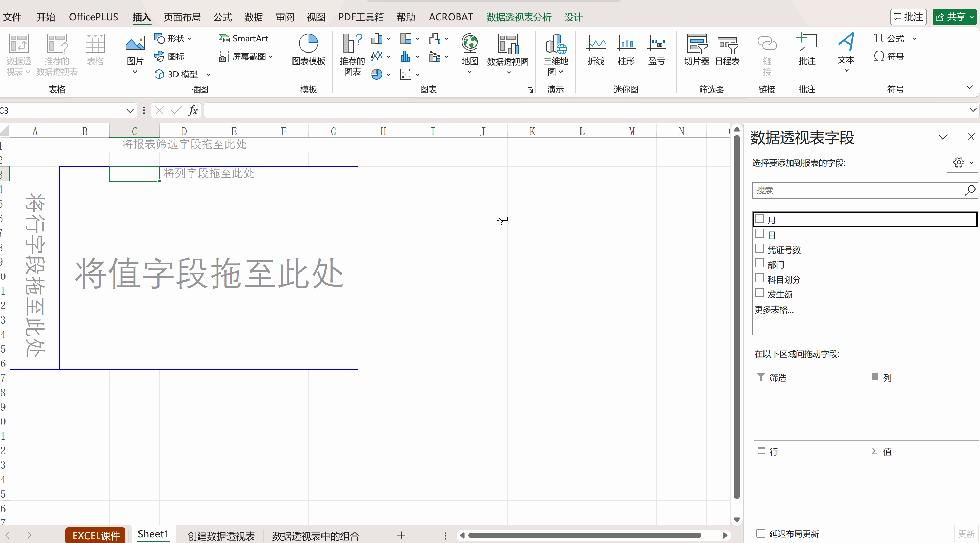Switch to the 数据透视表分析 ribbon tab
This screenshot has width=980, height=543.
click(519, 17)
